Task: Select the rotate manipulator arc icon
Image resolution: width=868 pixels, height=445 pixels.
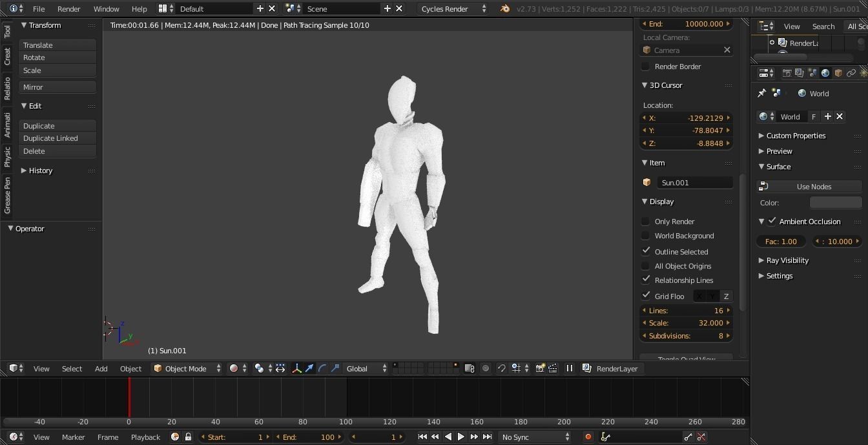Action: pyautogui.click(x=322, y=368)
